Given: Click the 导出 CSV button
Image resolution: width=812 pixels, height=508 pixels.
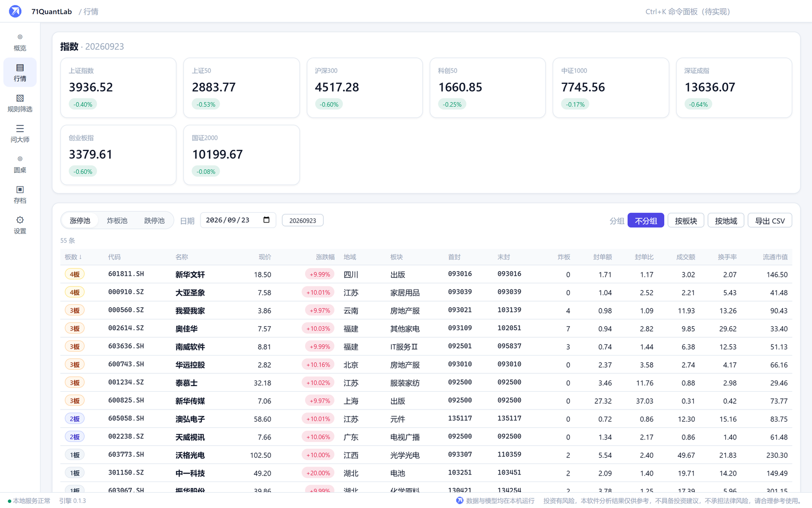Looking at the screenshot, I should 769,220.
